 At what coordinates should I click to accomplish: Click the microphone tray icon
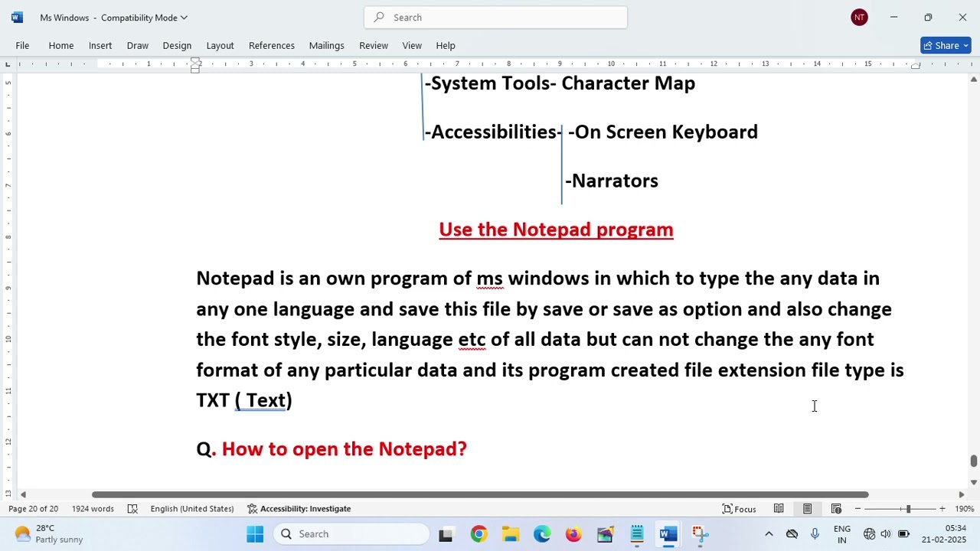tap(815, 534)
